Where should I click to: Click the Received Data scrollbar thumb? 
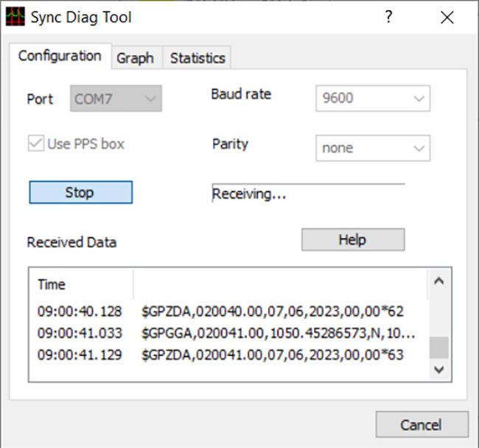pos(439,348)
